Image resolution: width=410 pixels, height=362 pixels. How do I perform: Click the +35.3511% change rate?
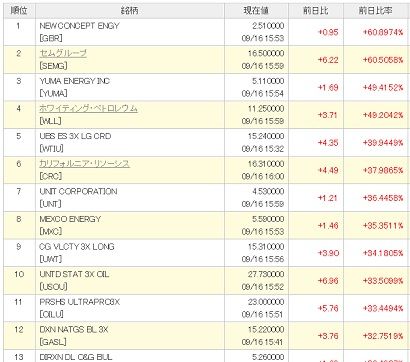[x=383, y=226]
